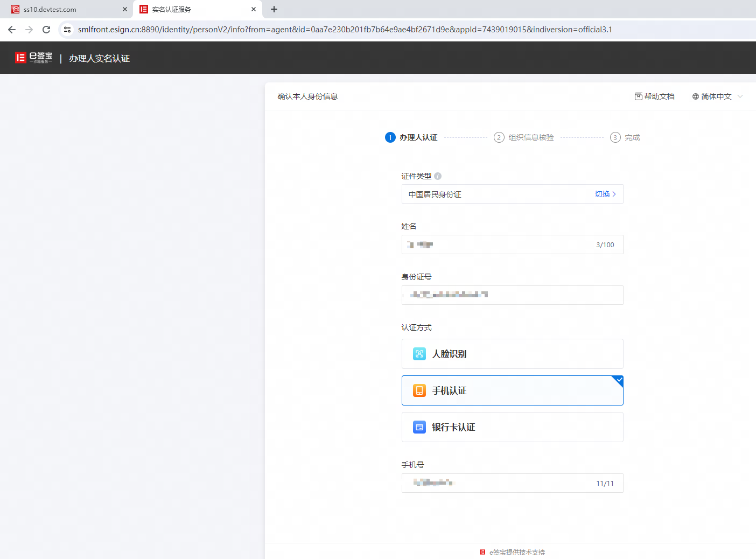This screenshot has height=559, width=756.
Task: Click the 手机号 input field
Action: [513, 483]
